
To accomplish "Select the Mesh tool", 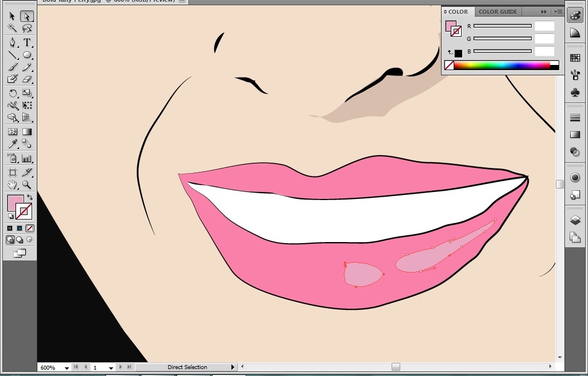I will pyautogui.click(x=12, y=132).
